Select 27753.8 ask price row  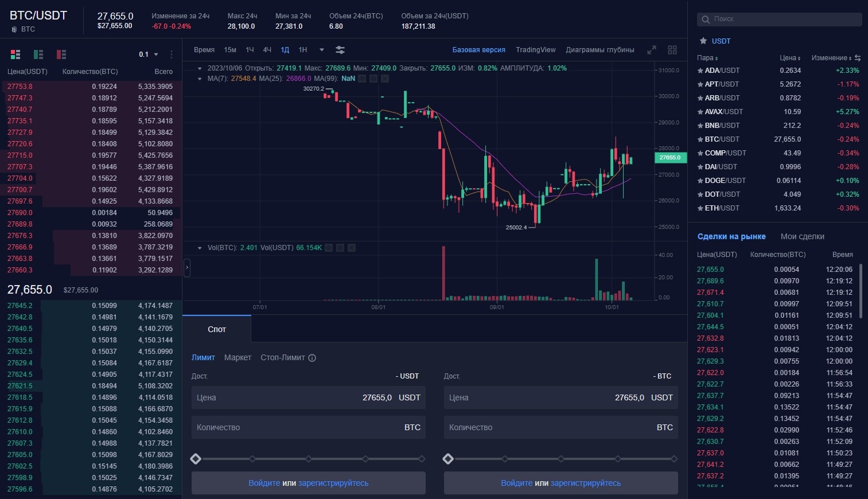pos(91,87)
